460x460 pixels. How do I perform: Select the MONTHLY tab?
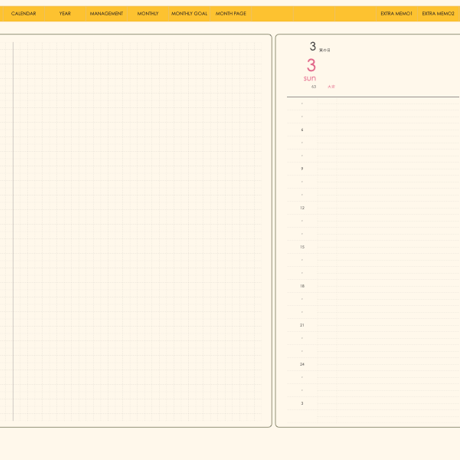point(148,14)
